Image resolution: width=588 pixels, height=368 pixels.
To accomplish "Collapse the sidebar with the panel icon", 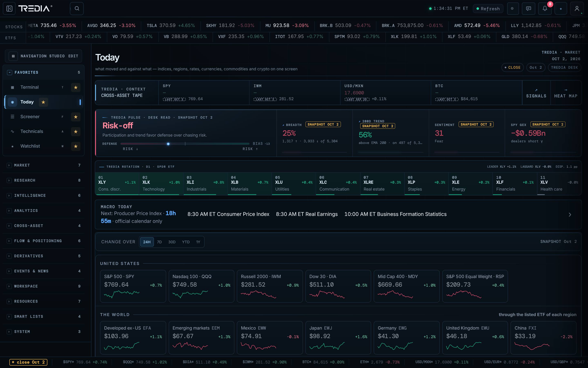I will [9, 9].
